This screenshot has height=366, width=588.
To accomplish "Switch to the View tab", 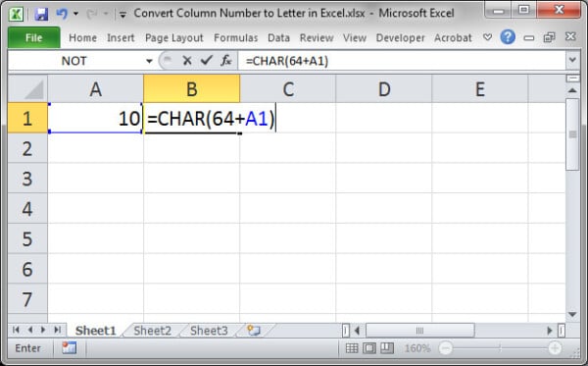I will coord(355,38).
